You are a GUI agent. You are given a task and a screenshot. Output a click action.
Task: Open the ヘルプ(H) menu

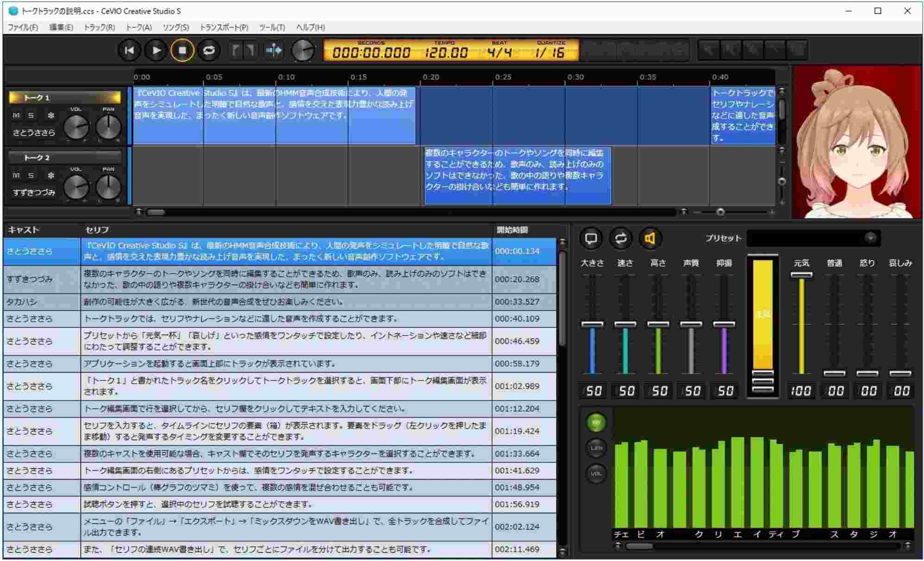(x=311, y=27)
